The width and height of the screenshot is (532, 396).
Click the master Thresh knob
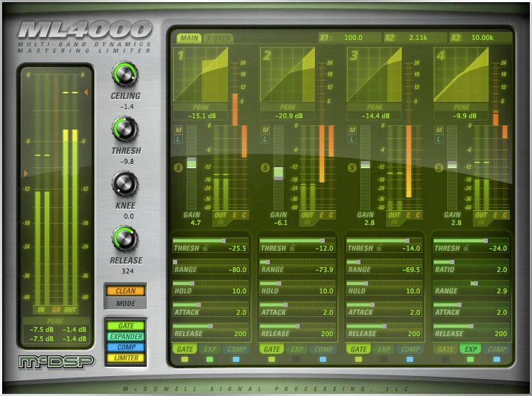[x=125, y=129]
